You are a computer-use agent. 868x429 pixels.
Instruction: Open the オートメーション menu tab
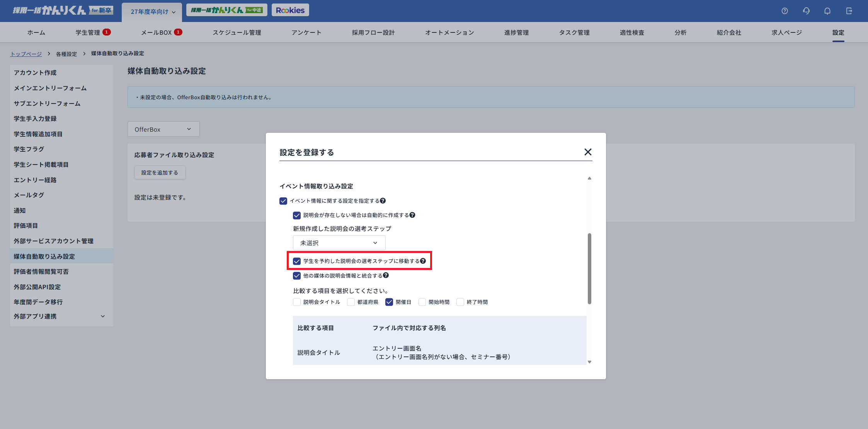click(449, 32)
